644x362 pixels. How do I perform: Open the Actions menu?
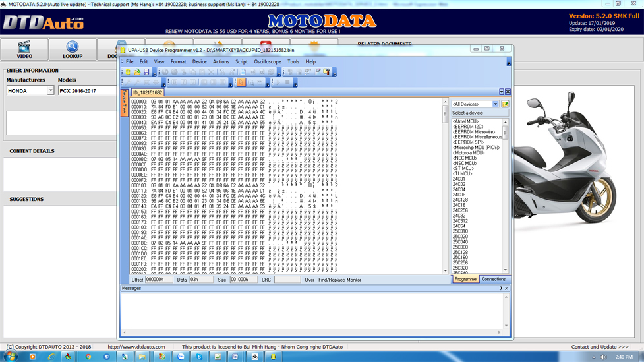tap(221, 61)
